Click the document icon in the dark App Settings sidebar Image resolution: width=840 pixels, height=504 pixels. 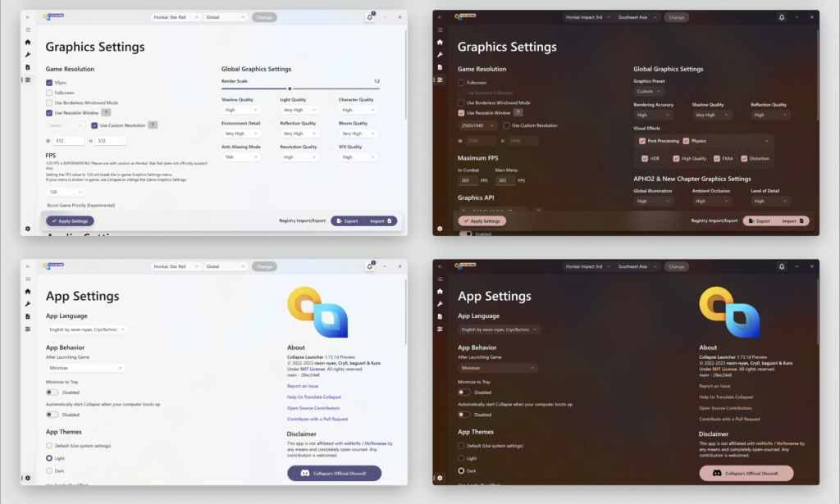(x=440, y=316)
